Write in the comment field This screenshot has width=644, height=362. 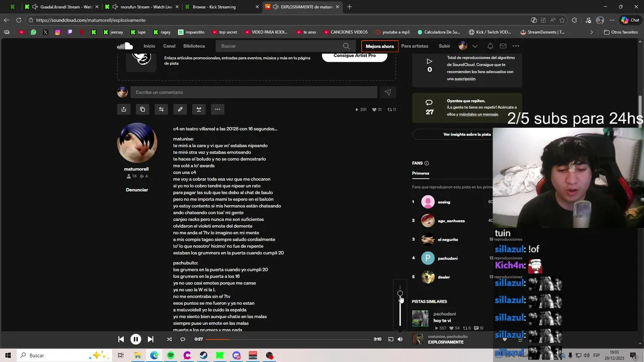pos(254,93)
